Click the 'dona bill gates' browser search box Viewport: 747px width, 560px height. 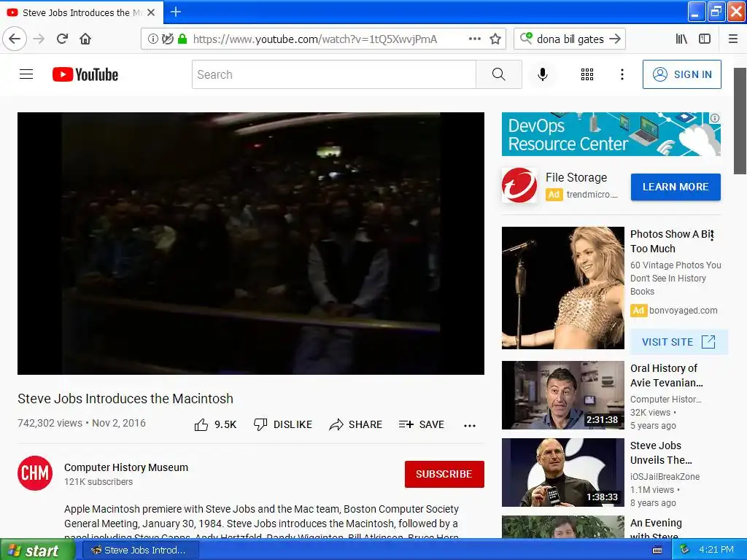(570, 39)
